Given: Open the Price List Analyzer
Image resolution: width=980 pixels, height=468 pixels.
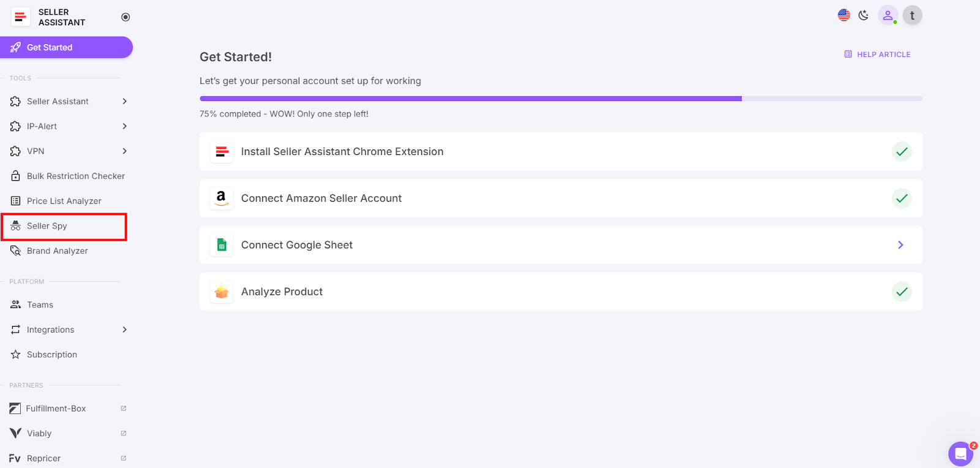Looking at the screenshot, I should coord(64,200).
